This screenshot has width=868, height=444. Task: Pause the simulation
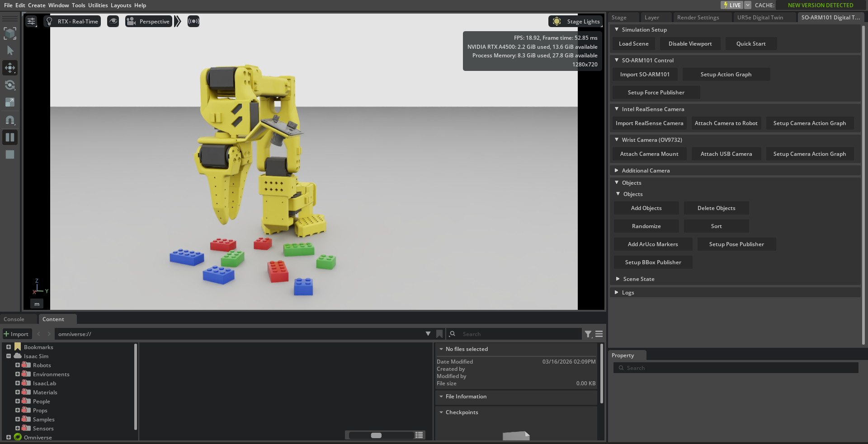pos(10,137)
